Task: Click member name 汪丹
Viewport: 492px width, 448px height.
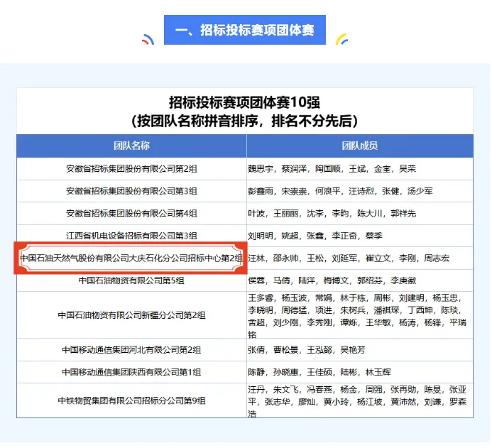Action: pyautogui.click(x=256, y=390)
